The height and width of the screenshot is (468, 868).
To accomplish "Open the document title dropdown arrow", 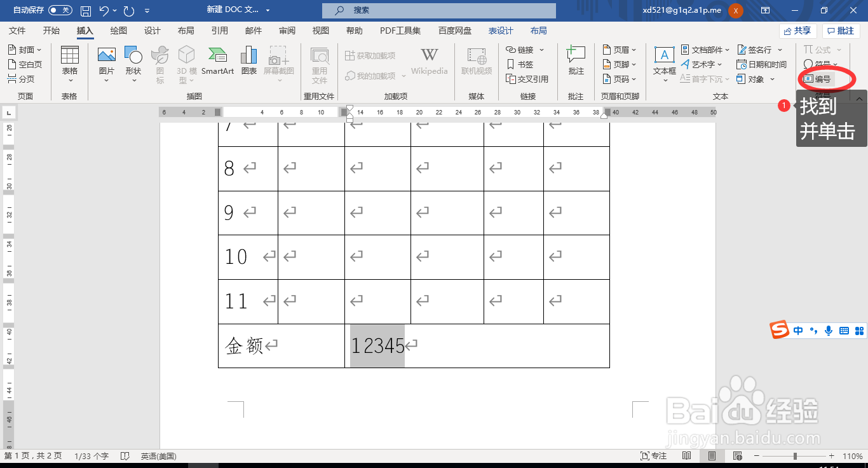I will (268, 11).
